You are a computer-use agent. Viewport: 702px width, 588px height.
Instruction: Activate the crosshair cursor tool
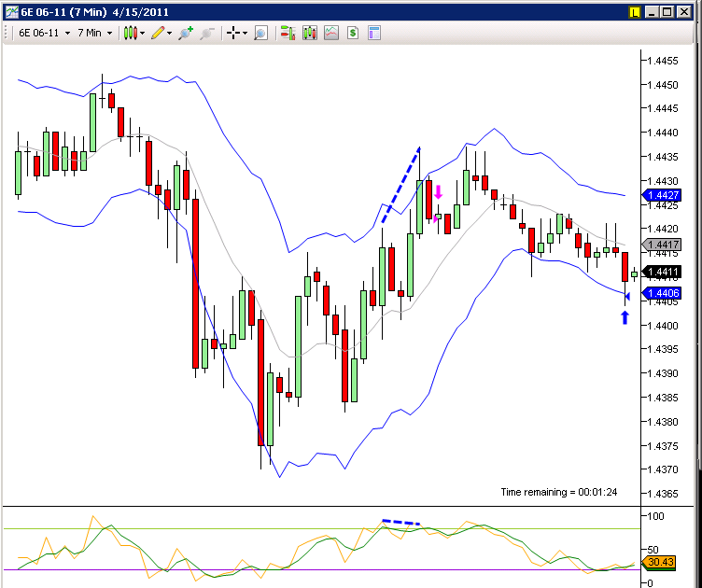pyautogui.click(x=233, y=33)
